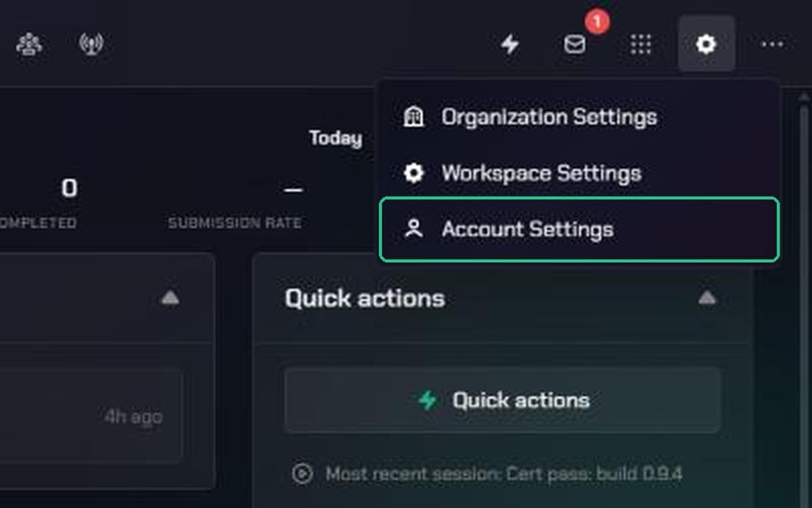Click the Quick actions button
The image size is (812, 508).
point(503,400)
